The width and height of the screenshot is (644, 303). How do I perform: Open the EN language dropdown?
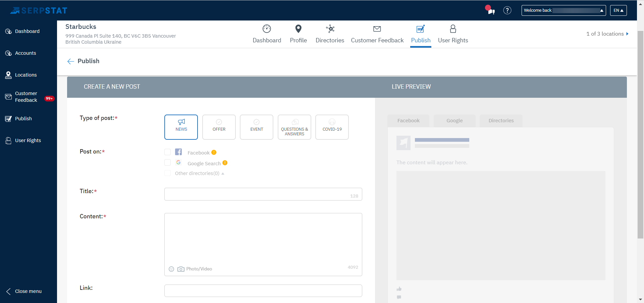click(618, 10)
